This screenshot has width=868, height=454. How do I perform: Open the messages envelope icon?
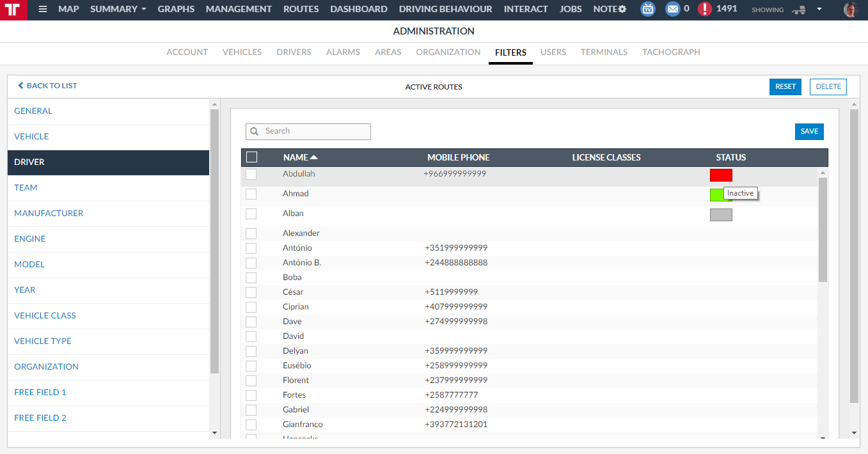point(672,9)
